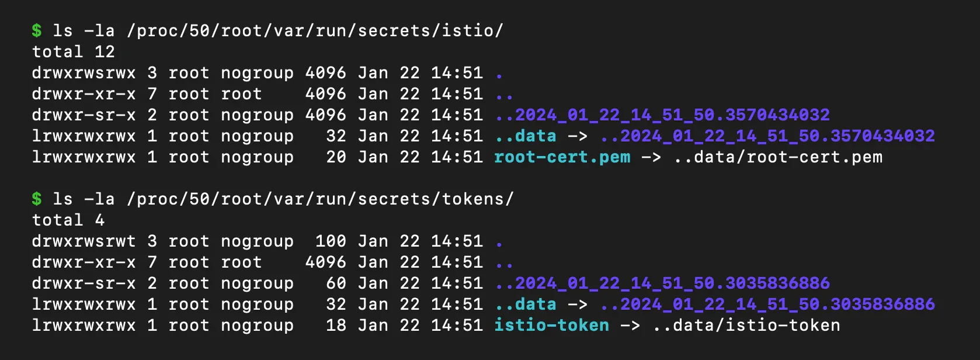Click the ..data/root-cert.pem symlink target

click(778, 157)
